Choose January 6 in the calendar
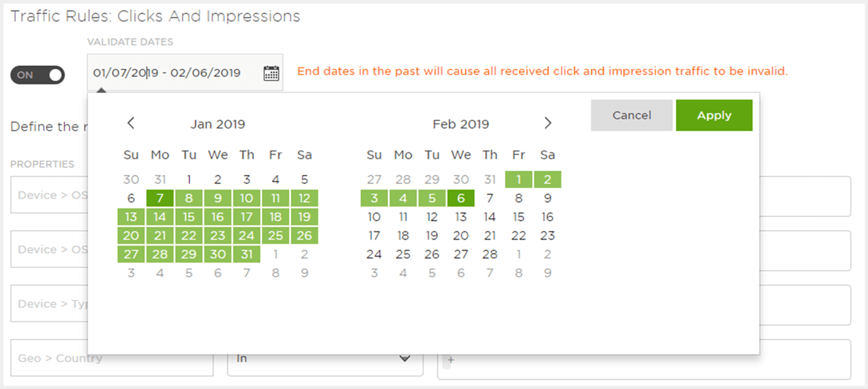The image size is (868, 389). tap(131, 198)
